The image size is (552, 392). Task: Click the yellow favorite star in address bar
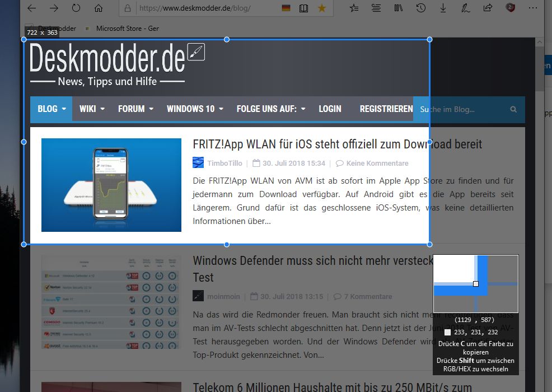point(322,8)
